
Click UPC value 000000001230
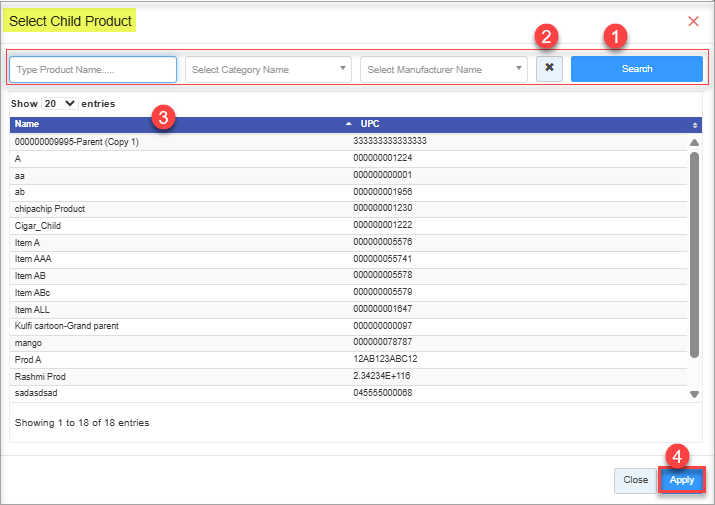[383, 208]
